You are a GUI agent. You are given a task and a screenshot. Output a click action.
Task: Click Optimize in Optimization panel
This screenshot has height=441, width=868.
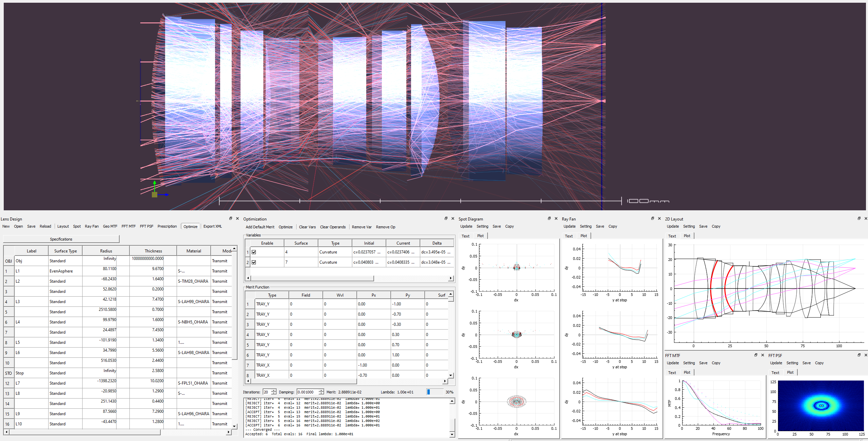285,227
